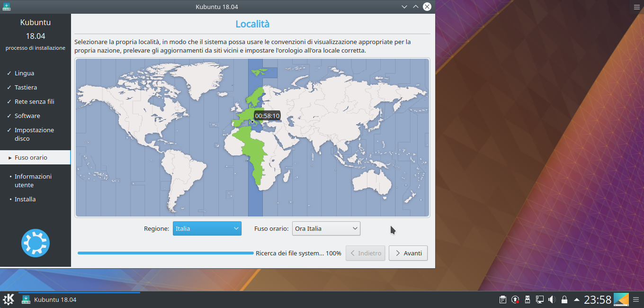This screenshot has height=308, width=644.
Task: Minimize the Kubuntu installer window
Action: 404,7
